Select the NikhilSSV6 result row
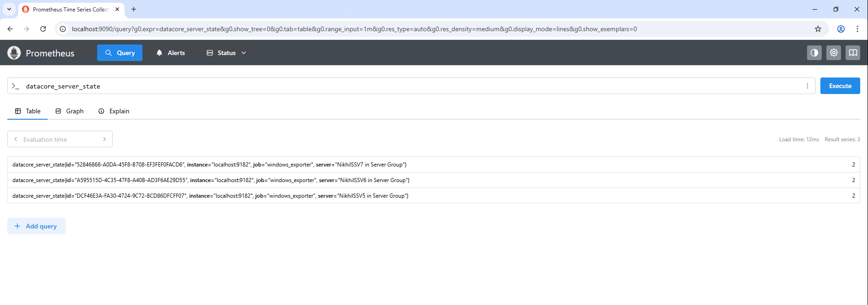The height and width of the screenshot is (305, 868). (433, 180)
